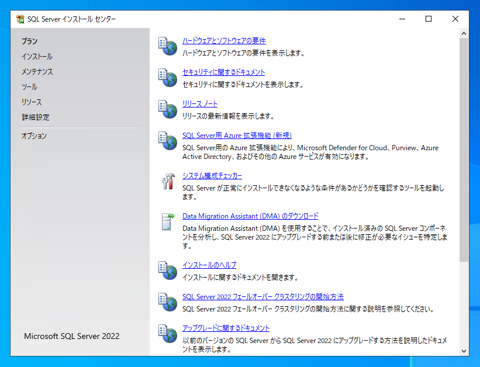Click the vertical scrollbar thumb
480x367 pixels.
tap(464, 150)
